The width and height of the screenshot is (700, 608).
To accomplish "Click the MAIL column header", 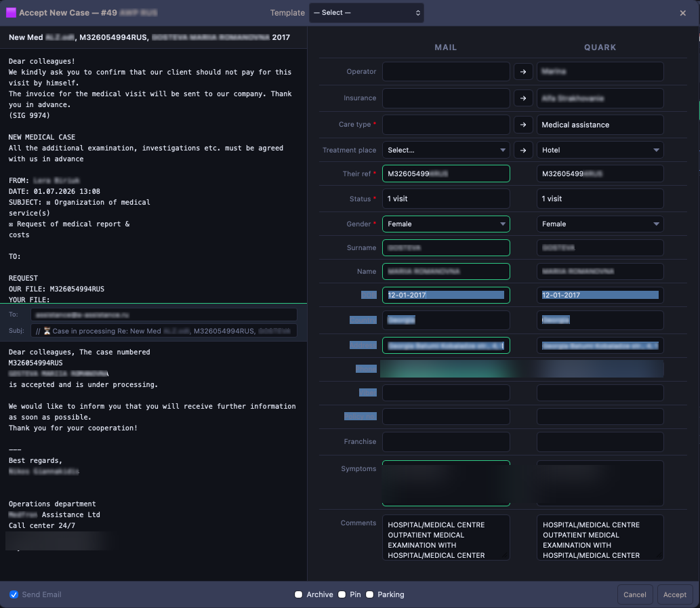I will (445, 47).
